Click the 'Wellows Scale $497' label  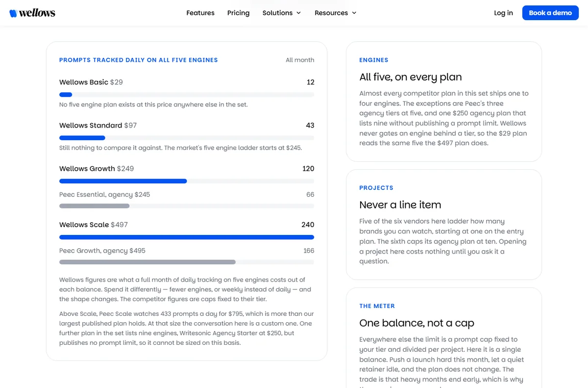94,225
